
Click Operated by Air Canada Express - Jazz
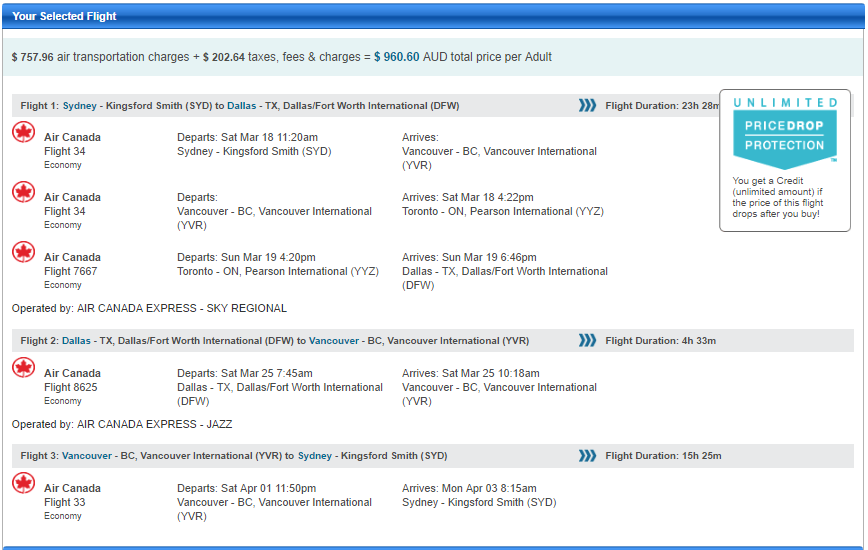[122, 424]
